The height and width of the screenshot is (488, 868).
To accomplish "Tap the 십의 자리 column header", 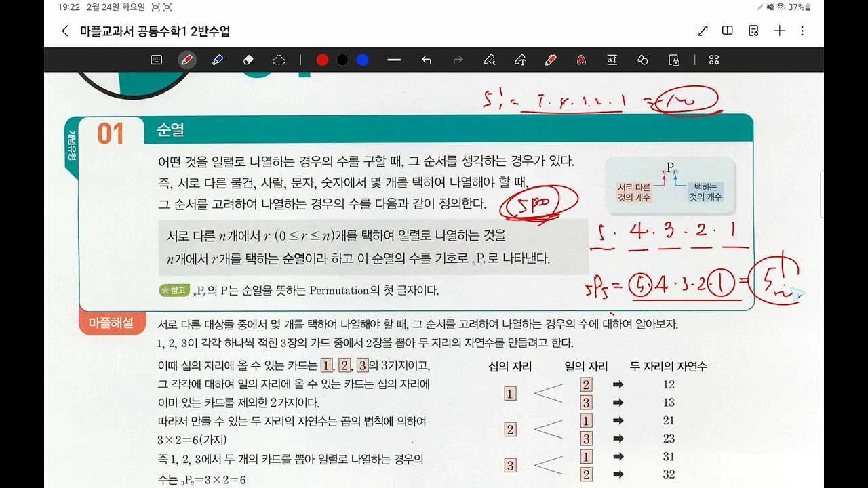I will click(510, 367).
